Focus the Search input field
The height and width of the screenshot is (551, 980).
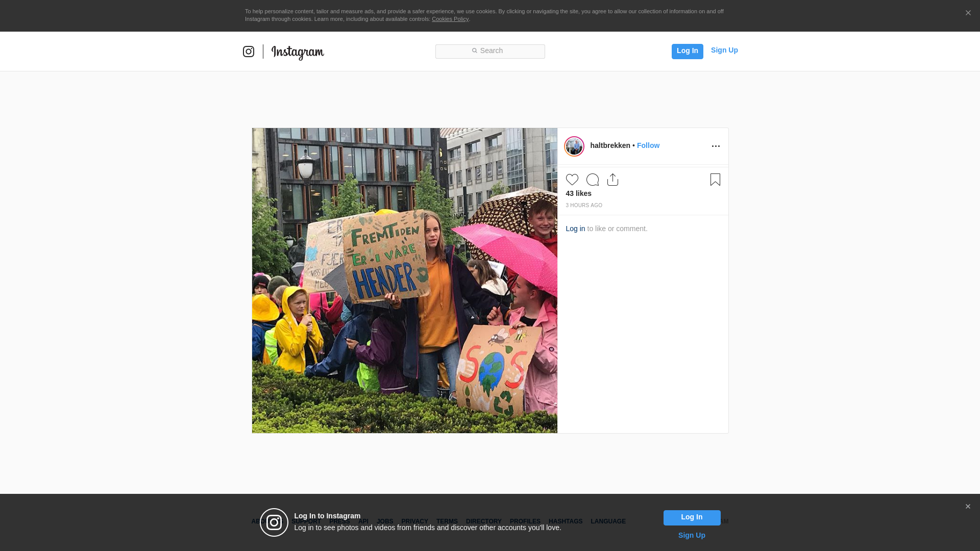(490, 51)
